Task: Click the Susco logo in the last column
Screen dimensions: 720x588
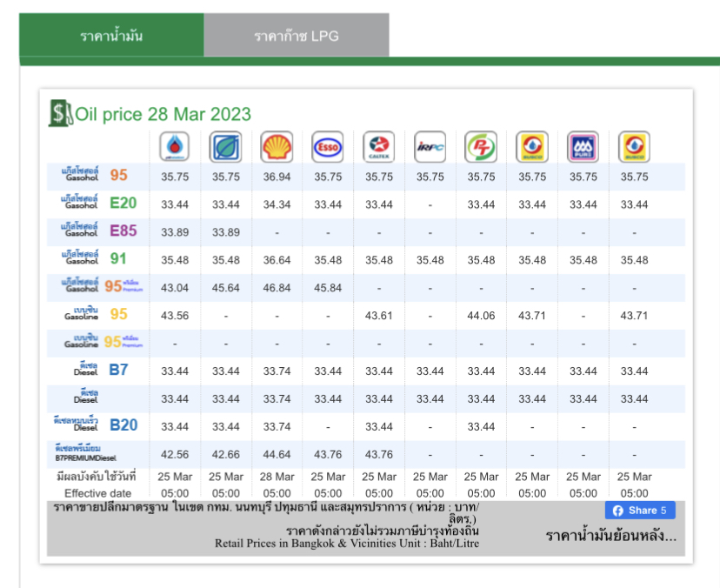Action: (634, 146)
